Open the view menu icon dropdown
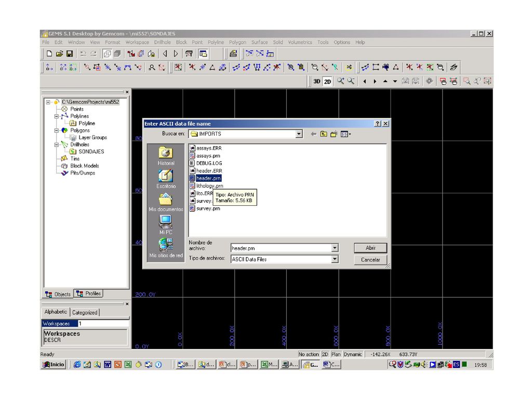 [x=345, y=134]
